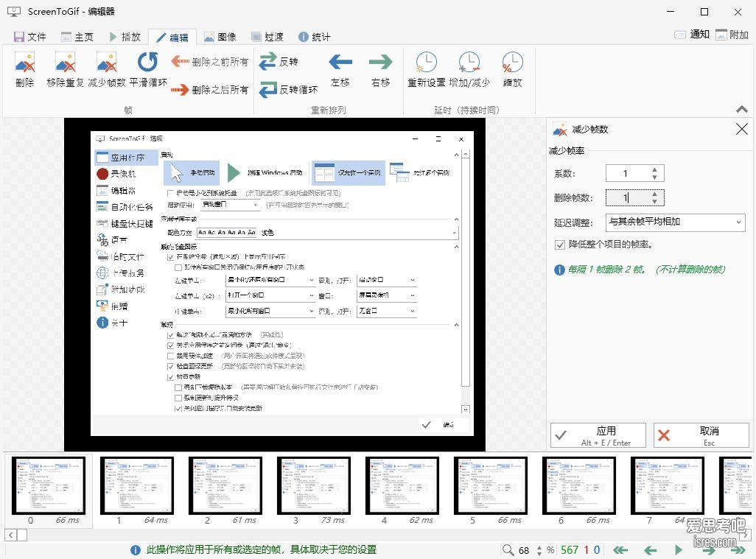
Task: Play the animation preview
Action: (679, 550)
